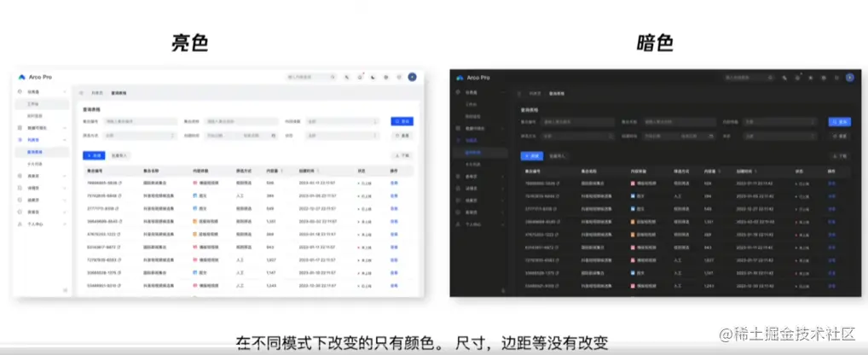Screen dimensions: 868x355
Task: Click 个人中心 user icon in light sidebar
Action: point(20,224)
